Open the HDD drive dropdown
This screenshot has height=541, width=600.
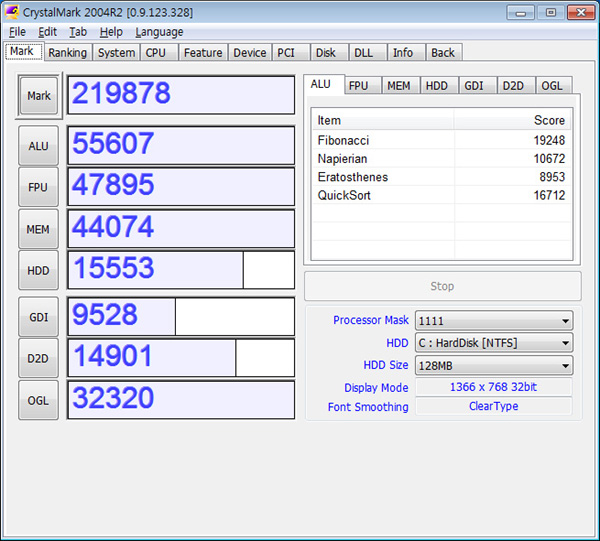(494, 343)
